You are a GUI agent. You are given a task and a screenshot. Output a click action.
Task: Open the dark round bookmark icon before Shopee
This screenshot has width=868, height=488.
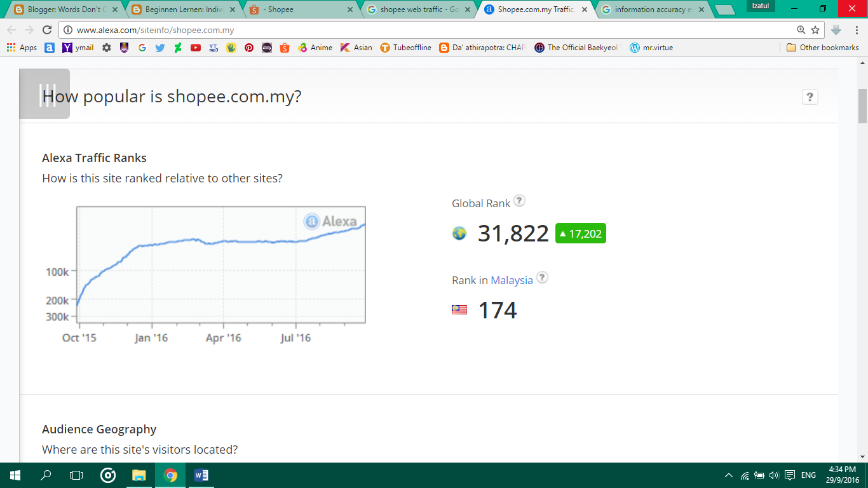click(267, 48)
